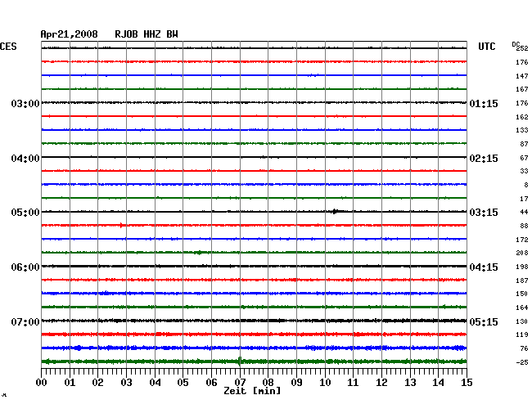Select the station label RJOB HHZ BW
This screenshot has width=532, height=404.
pos(147,34)
